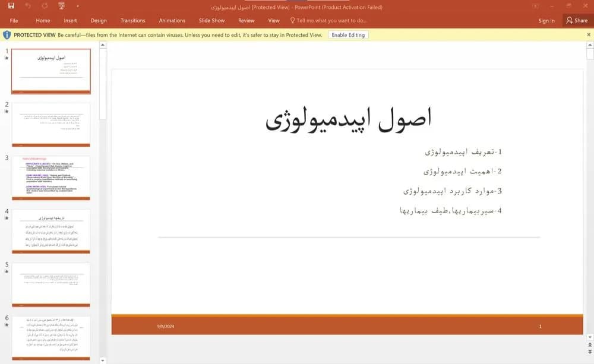The height and width of the screenshot is (364, 594).
Task: Open the Home ribbon tab
Action: (43, 20)
